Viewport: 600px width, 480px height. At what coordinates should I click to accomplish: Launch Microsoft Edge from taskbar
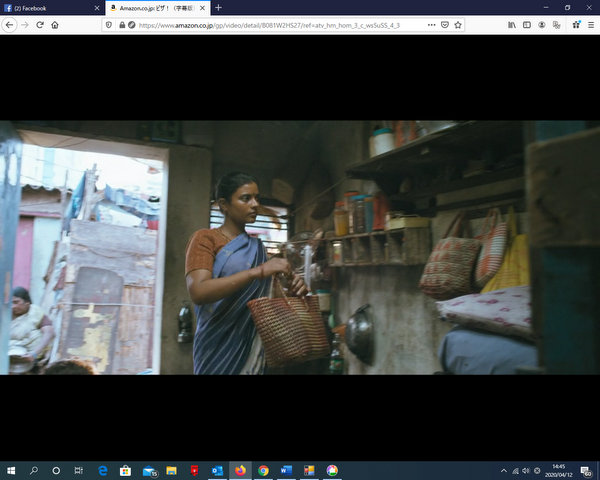pyautogui.click(x=103, y=470)
